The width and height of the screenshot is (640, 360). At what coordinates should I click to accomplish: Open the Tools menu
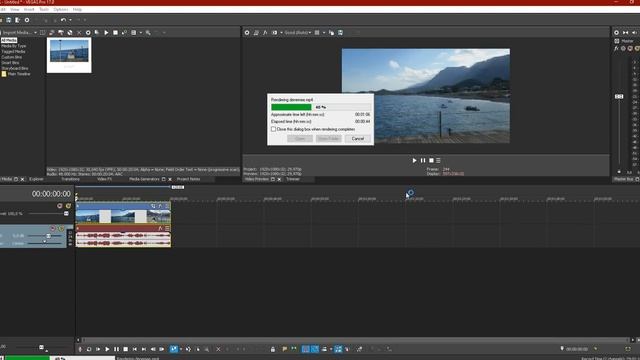pyautogui.click(x=44, y=9)
